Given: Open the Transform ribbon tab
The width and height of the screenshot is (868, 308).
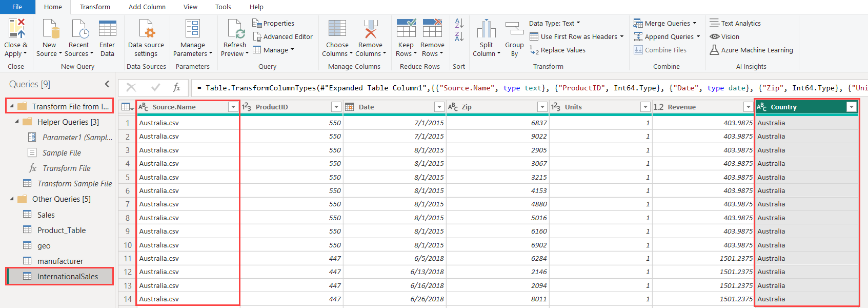Looking at the screenshot, I should click(x=95, y=7).
